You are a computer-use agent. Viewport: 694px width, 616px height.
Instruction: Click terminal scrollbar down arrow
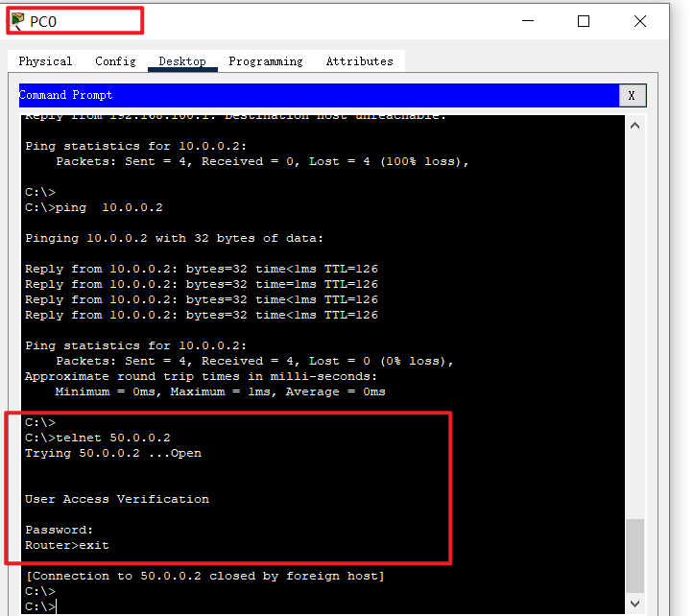(x=634, y=604)
